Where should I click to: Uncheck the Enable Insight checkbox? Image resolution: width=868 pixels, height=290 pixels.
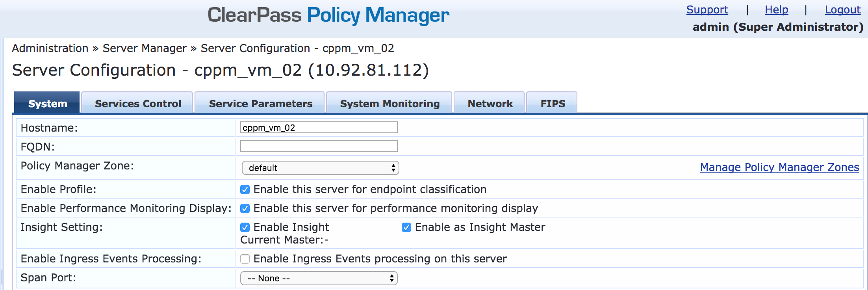[245, 227]
